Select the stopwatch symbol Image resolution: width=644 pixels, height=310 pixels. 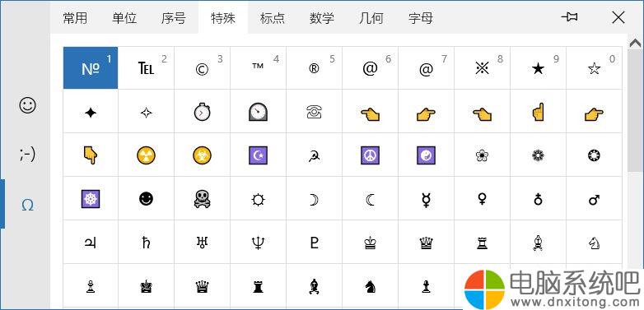pos(202,112)
